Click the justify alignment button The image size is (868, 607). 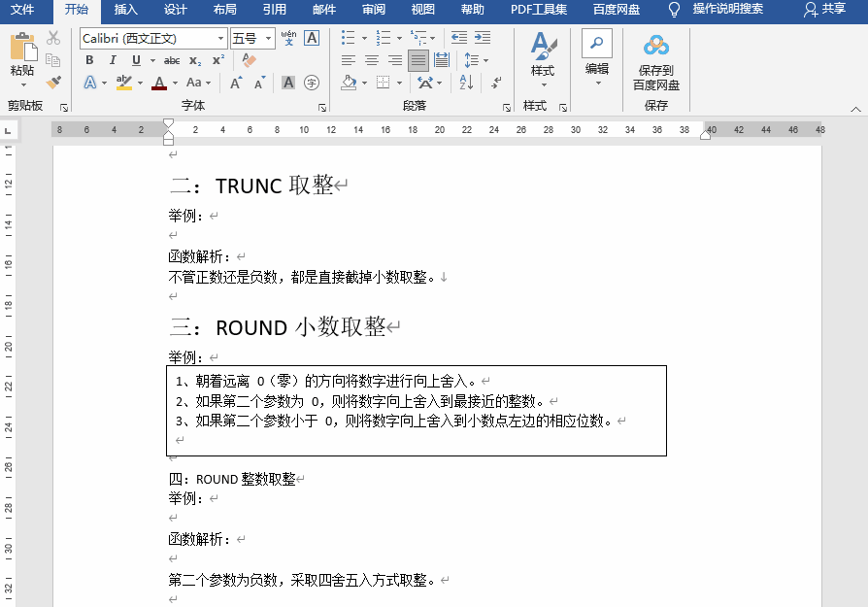click(418, 60)
